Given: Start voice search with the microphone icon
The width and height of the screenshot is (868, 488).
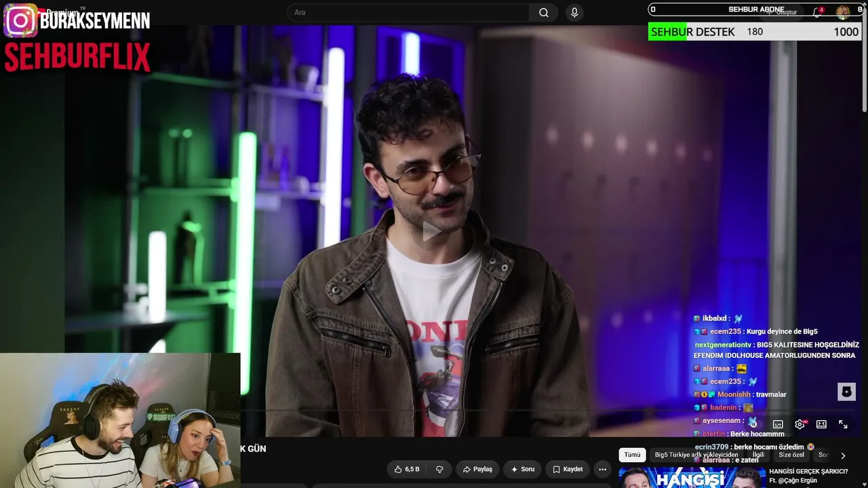Looking at the screenshot, I should click(x=574, y=13).
